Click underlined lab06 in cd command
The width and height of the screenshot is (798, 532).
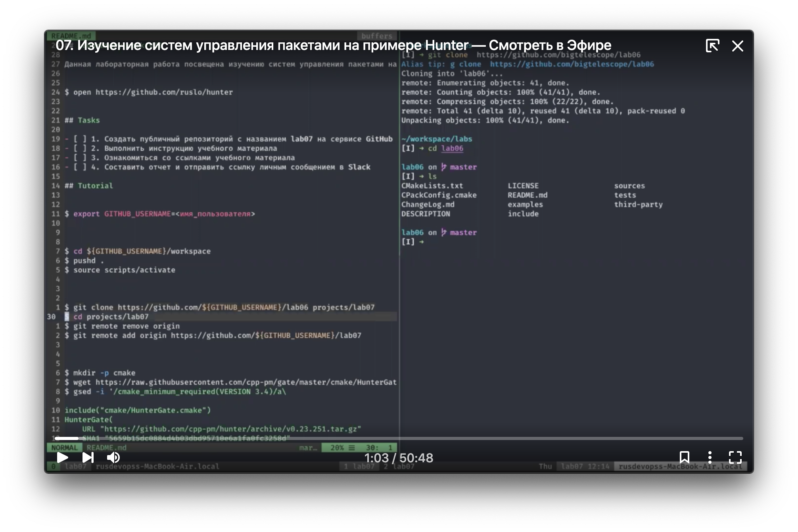tap(452, 148)
